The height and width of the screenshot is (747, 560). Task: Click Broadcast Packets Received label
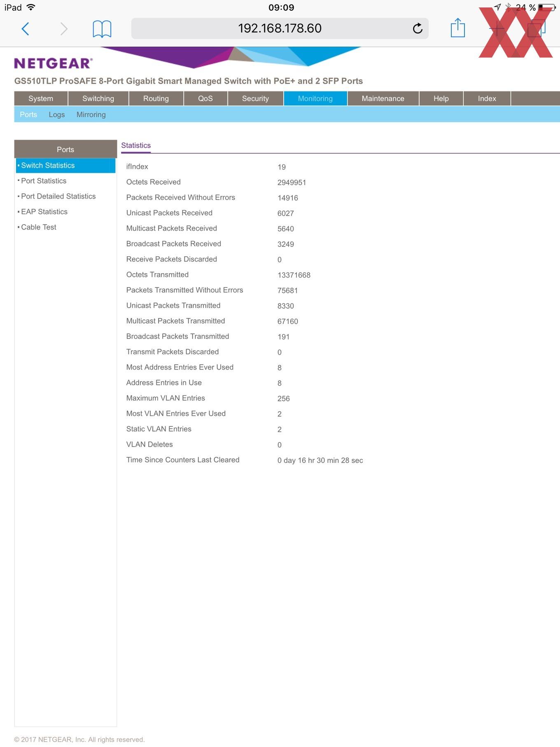[173, 244]
